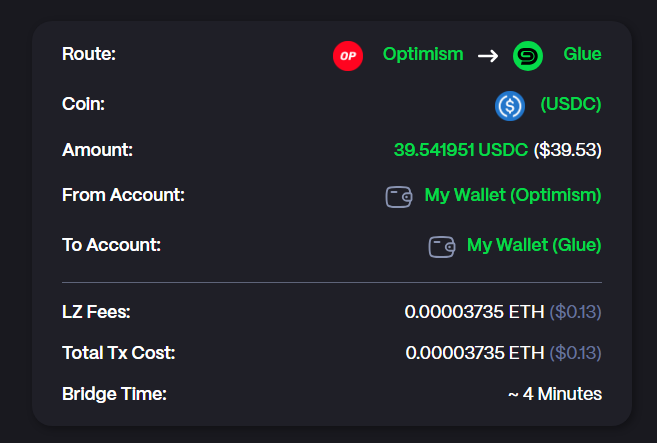Select the Optimism route text
The height and width of the screenshot is (443, 657).
(x=423, y=54)
